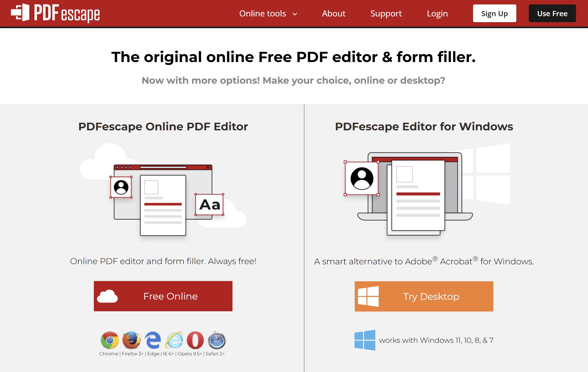Click 'works with Windows 11, 10, 8, & 7' text
The width and height of the screenshot is (588, 372).
436,340
